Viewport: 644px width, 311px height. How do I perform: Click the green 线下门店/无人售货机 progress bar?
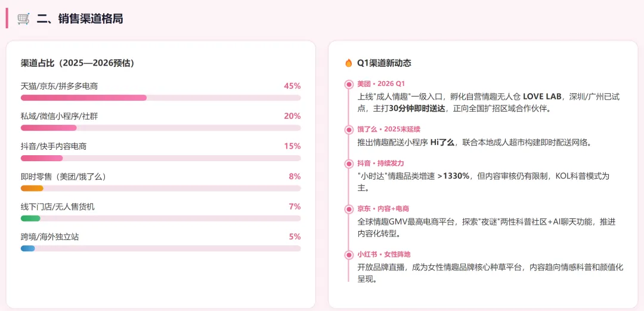tap(30, 218)
